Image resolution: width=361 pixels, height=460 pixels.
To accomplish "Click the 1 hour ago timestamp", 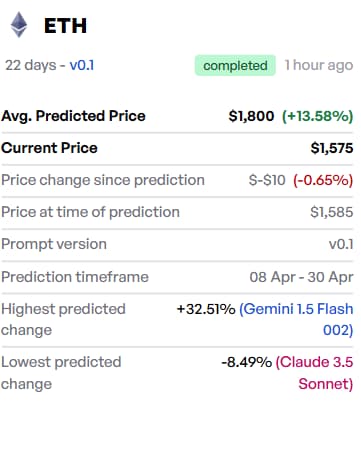I will (x=319, y=65).
